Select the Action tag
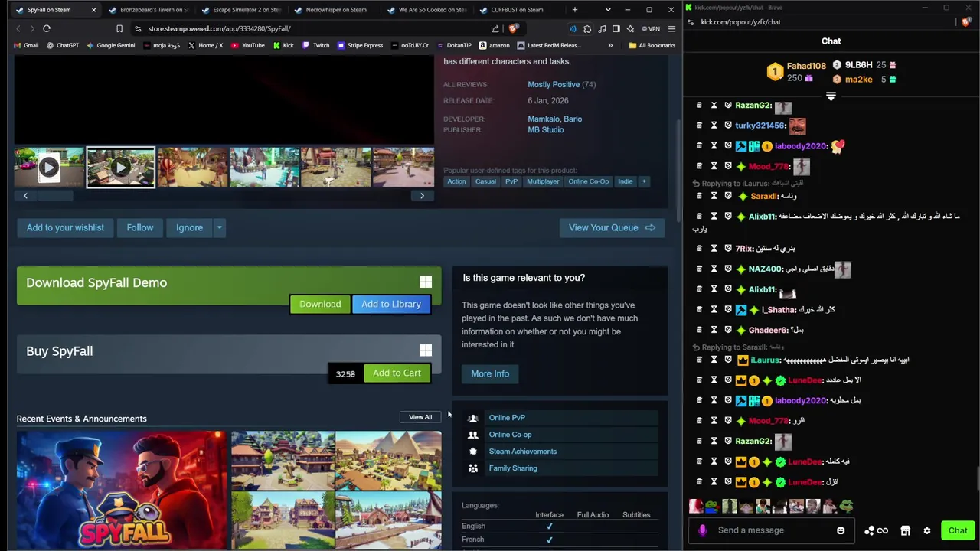The height and width of the screenshot is (551, 980). click(456, 181)
